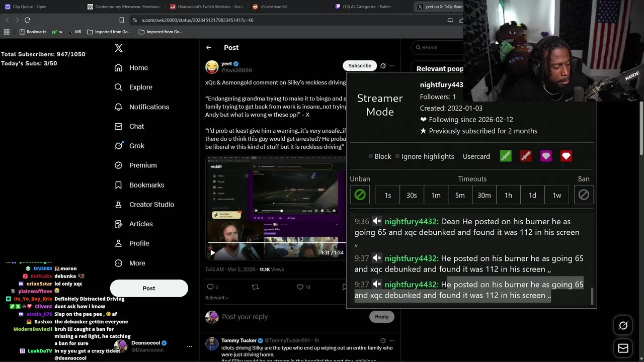The height and width of the screenshot is (362, 644).
Task: Click the reply comment icon showing 5
Action: (212, 287)
